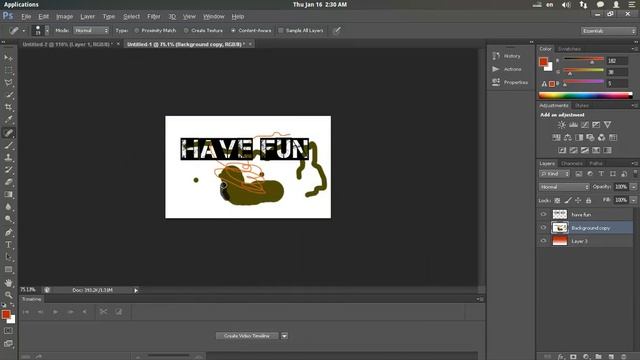Screen dimensions: 640x360
Task: Switch to the Channels tab
Action: click(x=572, y=163)
